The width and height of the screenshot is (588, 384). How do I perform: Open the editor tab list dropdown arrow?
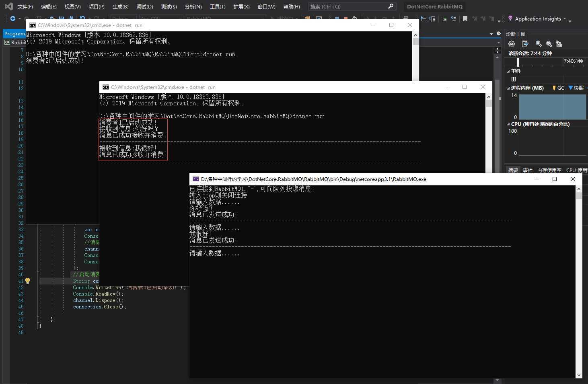491,34
